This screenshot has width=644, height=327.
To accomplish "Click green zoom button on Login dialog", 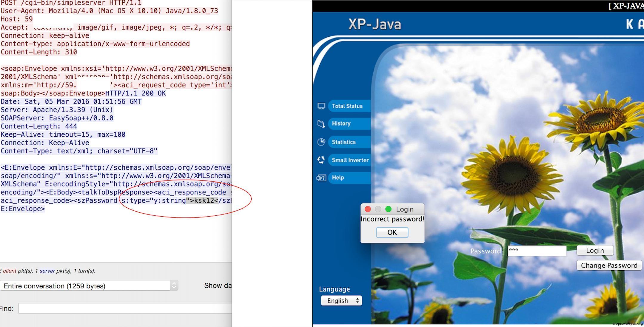I will (388, 209).
